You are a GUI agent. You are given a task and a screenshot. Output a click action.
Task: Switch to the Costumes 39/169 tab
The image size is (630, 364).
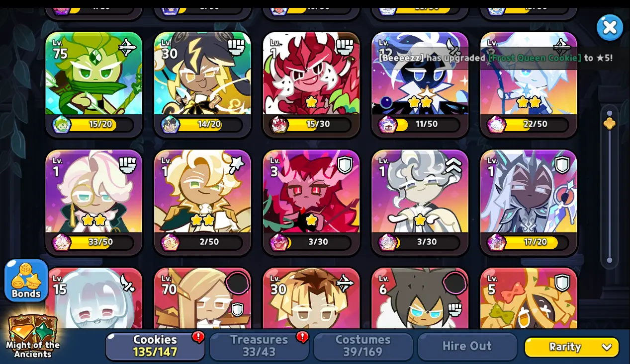(x=363, y=346)
